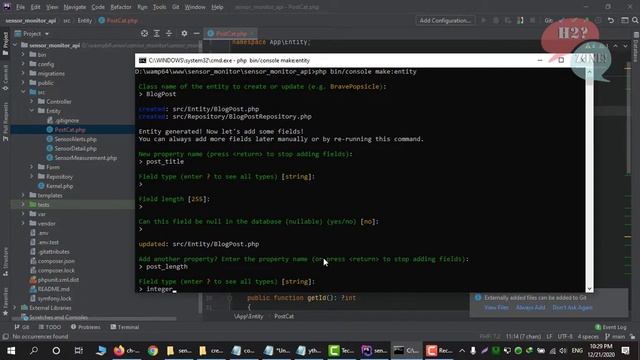Open the File menu

[x=20, y=7]
